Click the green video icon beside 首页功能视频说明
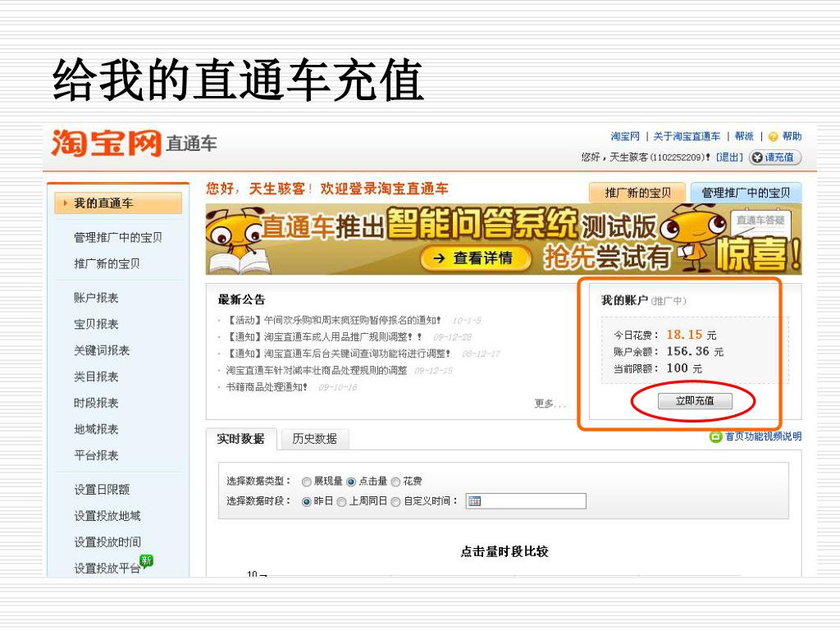The width and height of the screenshot is (840, 630). coord(715,436)
